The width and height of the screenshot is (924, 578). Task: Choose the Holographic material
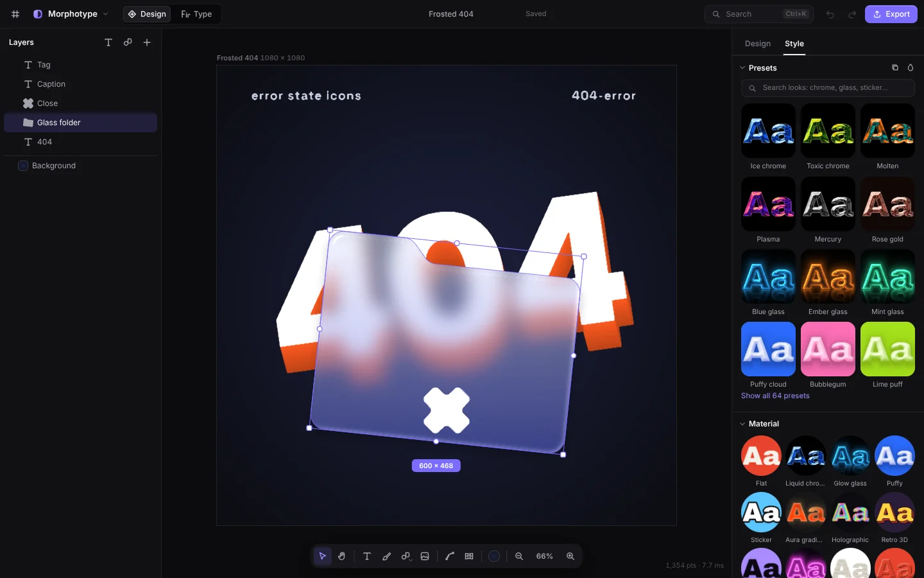pyautogui.click(x=850, y=512)
